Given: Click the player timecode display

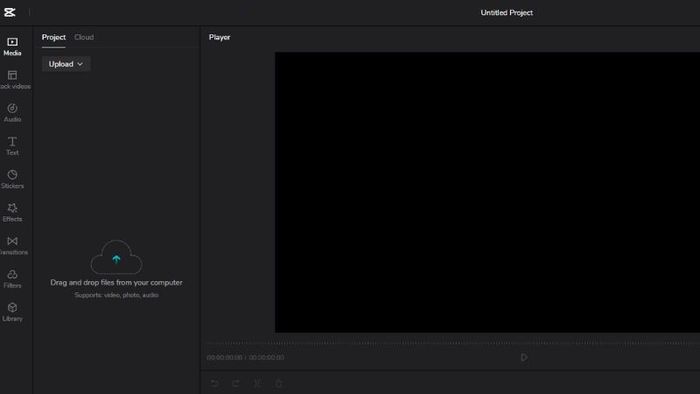Looking at the screenshot, I should [x=245, y=357].
